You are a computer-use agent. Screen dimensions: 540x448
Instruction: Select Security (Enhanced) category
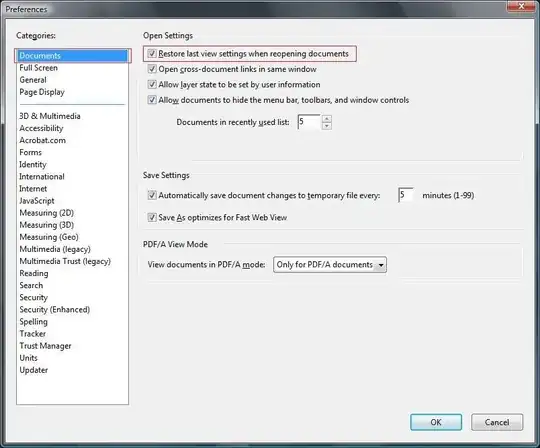pos(54,309)
